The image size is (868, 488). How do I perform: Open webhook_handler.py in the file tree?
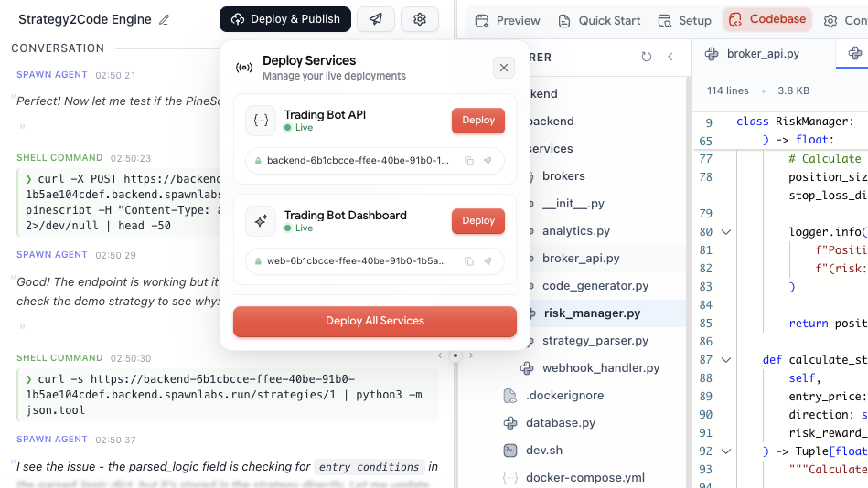601,368
